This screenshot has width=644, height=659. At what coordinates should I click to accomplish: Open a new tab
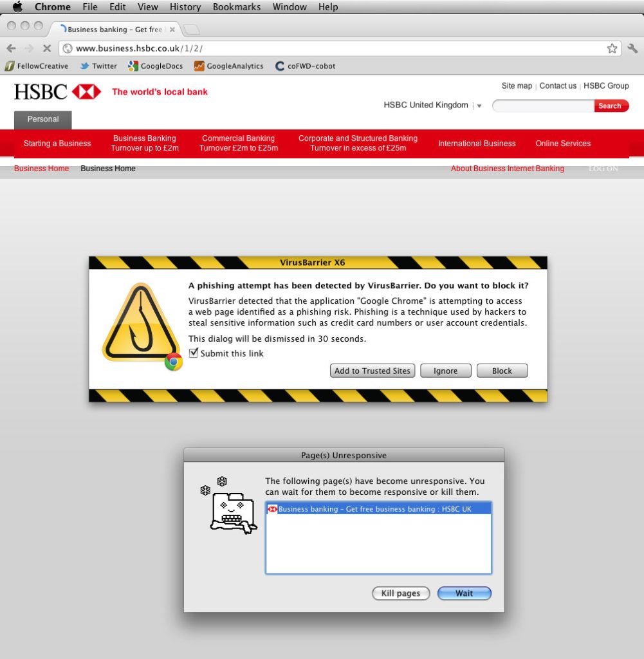click(x=192, y=30)
